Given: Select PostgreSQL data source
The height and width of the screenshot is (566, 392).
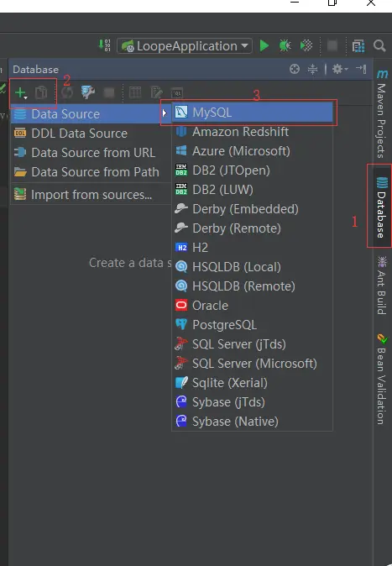Looking at the screenshot, I should (253, 324).
